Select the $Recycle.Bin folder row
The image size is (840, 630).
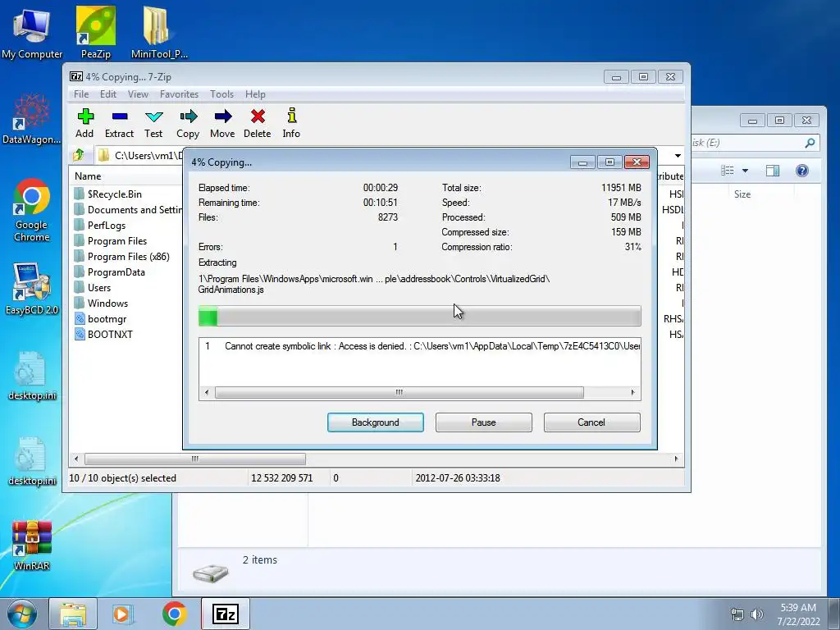115,194
